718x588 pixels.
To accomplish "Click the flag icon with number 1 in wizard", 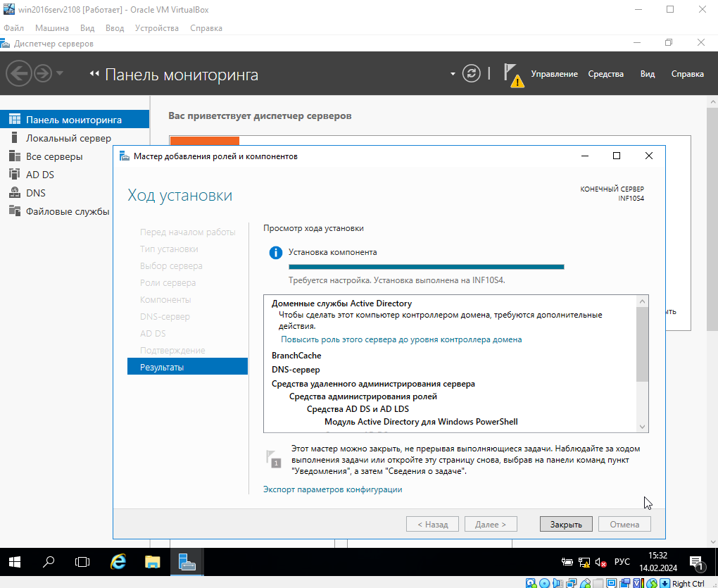I will coord(273,459).
